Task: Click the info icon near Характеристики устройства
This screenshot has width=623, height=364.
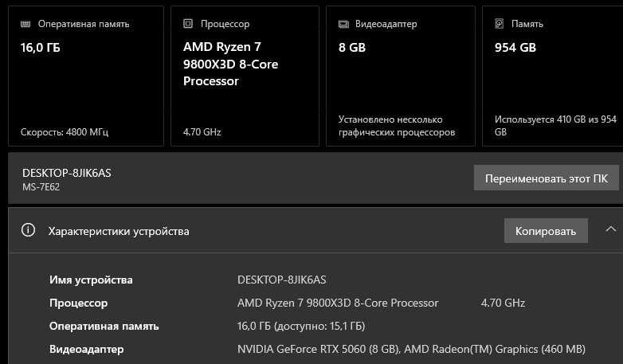Action: (29, 231)
